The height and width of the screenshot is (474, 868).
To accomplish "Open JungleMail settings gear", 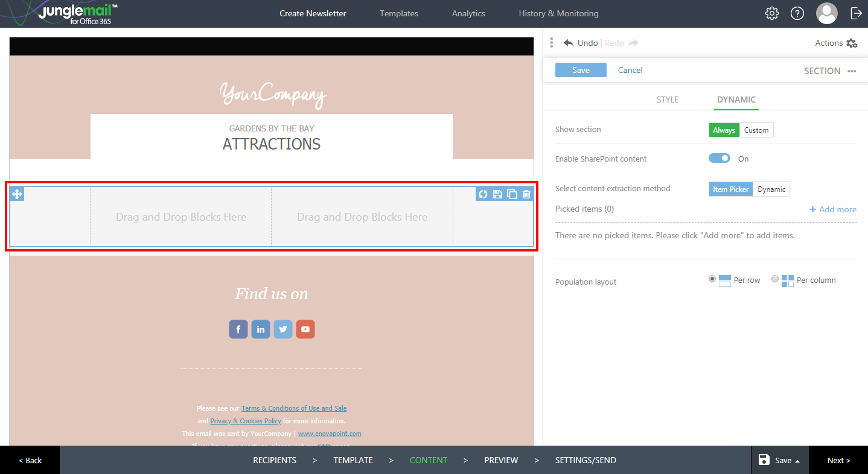I will point(771,13).
